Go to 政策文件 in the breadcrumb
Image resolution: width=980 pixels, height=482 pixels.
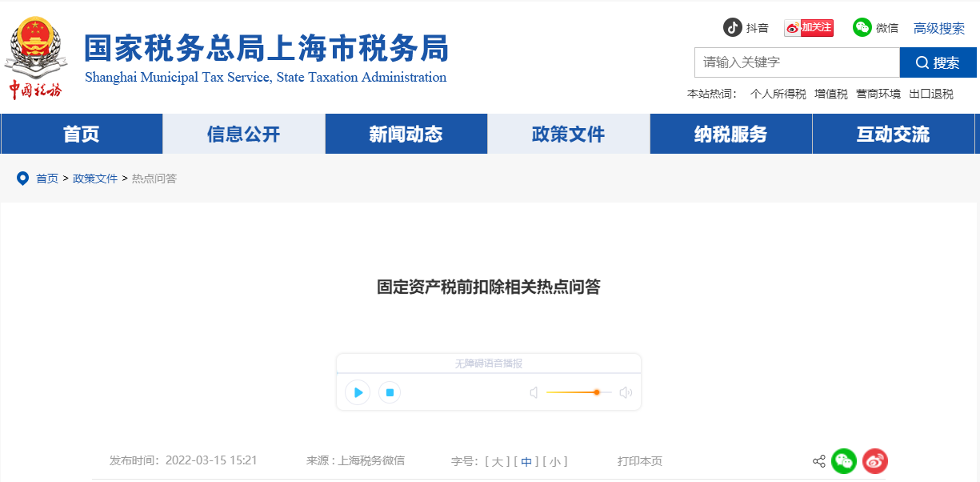tap(95, 179)
